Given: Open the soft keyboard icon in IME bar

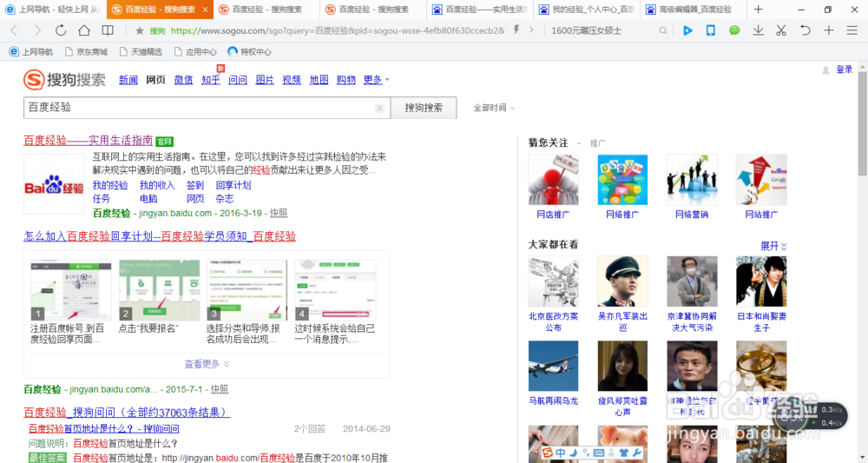Looking at the screenshot, I should point(598,453).
